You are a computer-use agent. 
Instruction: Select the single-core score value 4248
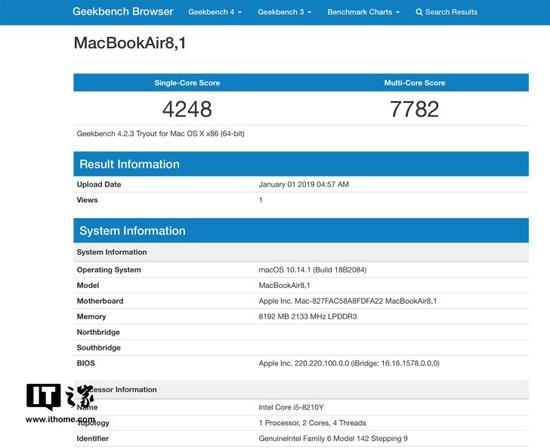(x=187, y=109)
